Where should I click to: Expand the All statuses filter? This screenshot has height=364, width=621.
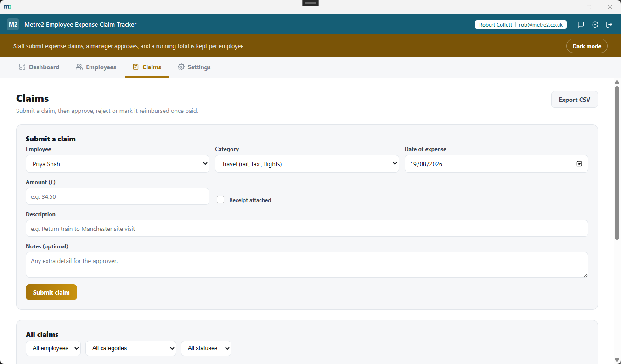206,348
